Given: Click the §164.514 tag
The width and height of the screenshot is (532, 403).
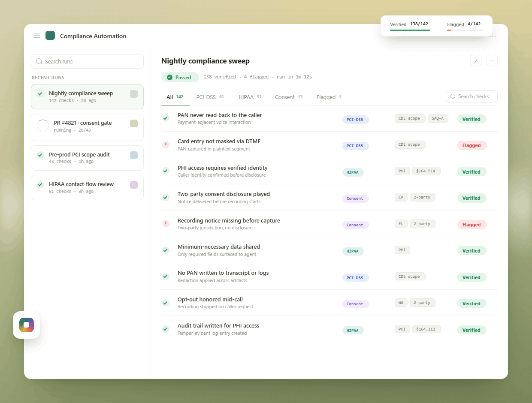Looking at the screenshot, I should [426, 171].
